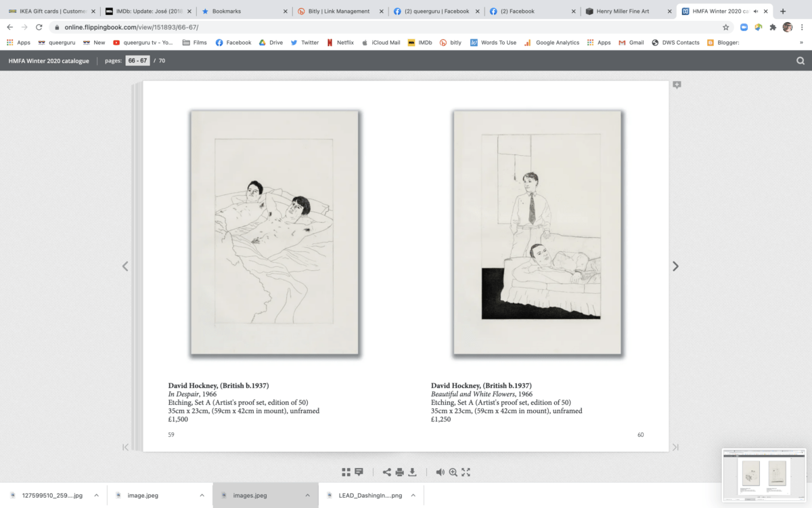812x508 pixels.
Task: Enter fullscreen mode
Action: click(x=466, y=472)
